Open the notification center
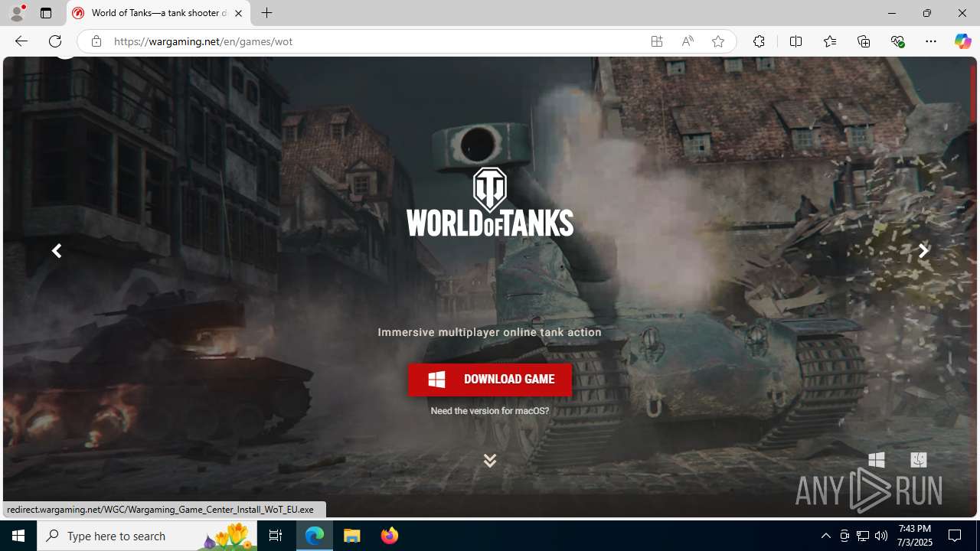This screenshot has width=980, height=551. tap(955, 536)
